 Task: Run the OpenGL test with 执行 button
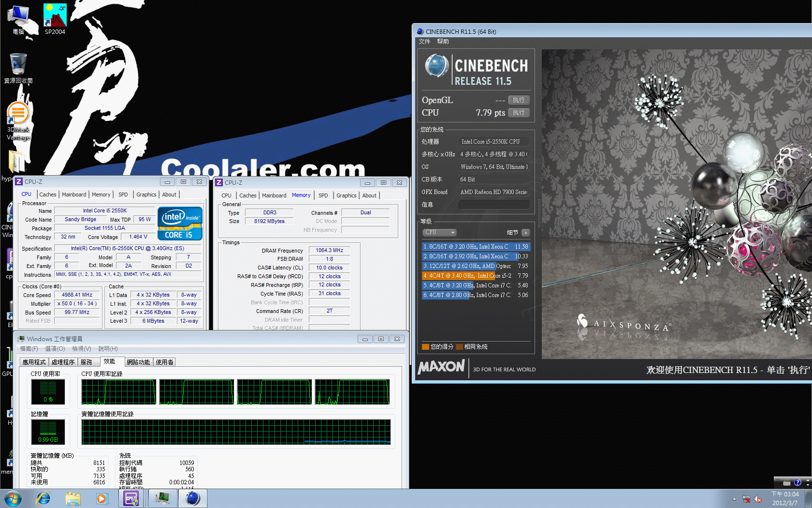pyautogui.click(x=519, y=100)
